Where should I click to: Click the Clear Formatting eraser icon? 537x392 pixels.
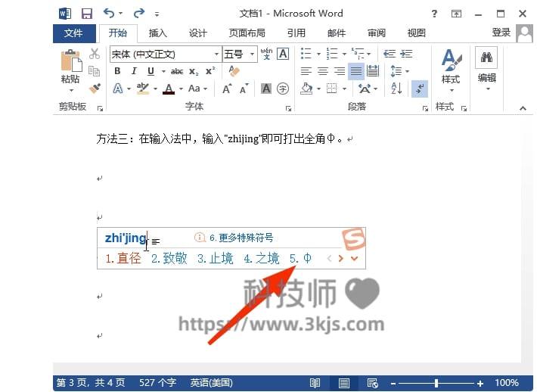(x=234, y=71)
